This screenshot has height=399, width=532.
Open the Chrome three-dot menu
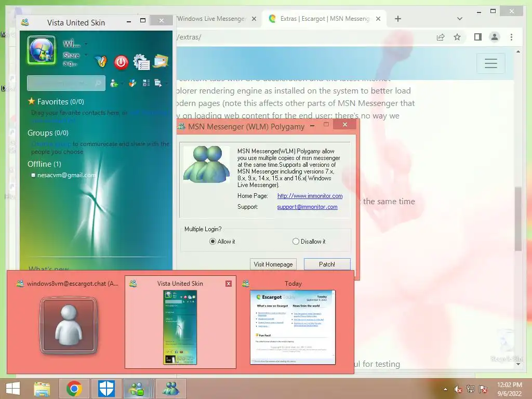pos(511,37)
